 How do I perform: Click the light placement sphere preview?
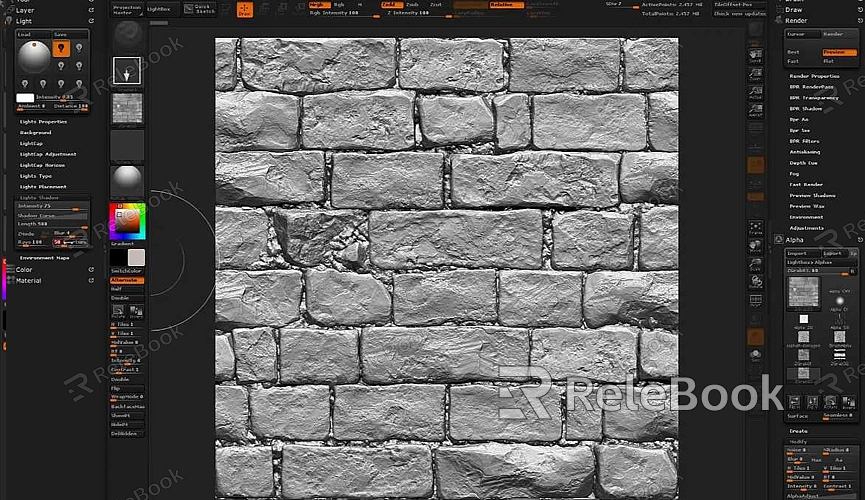(x=34, y=57)
